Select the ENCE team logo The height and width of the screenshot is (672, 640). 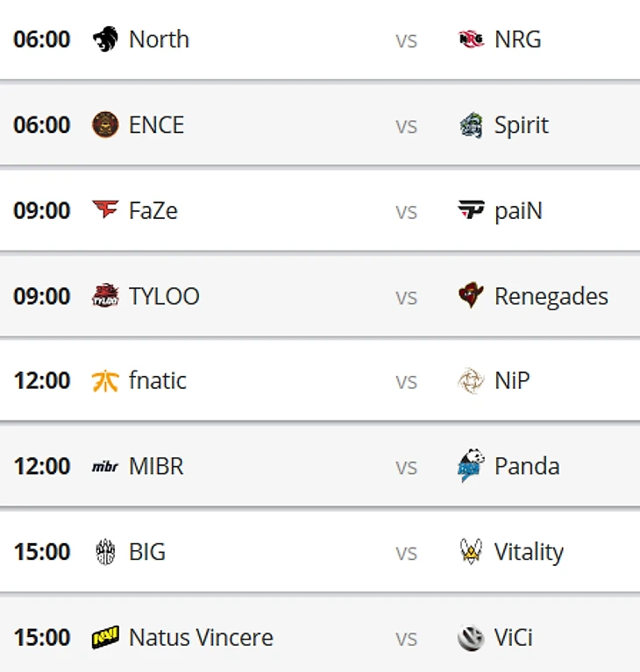coord(105,124)
